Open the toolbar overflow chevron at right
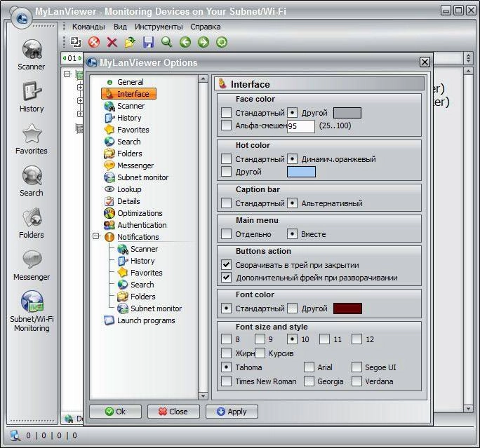 [x=468, y=58]
